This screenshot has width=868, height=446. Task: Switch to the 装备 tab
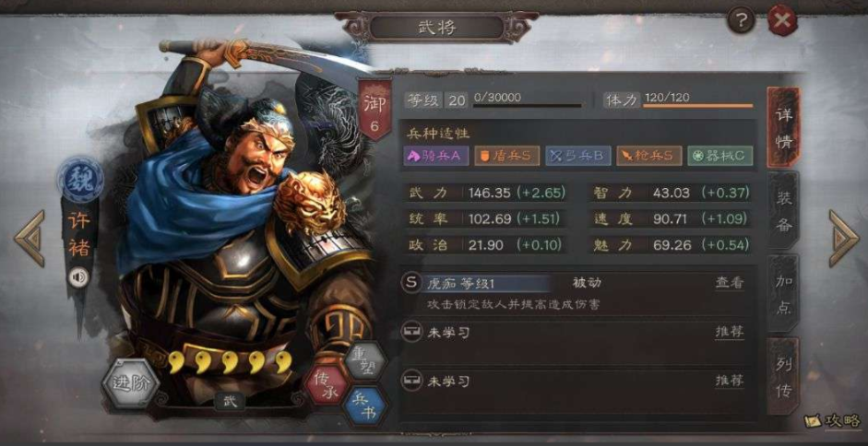tap(783, 211)
